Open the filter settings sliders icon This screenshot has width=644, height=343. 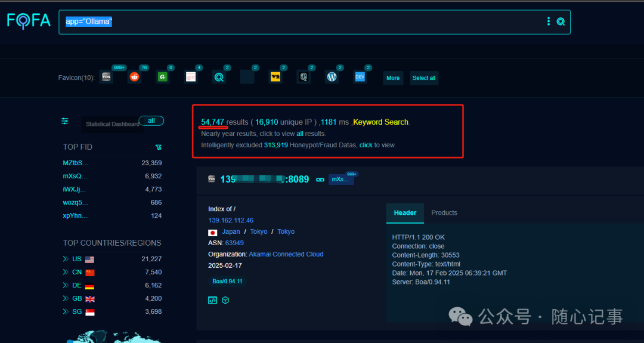click(65, 120)
